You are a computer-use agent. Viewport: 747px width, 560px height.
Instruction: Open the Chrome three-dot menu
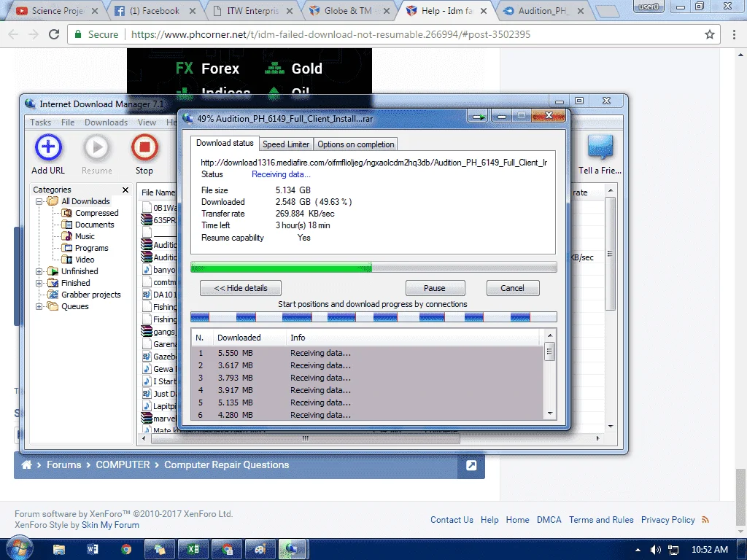[x=734, y=34]
